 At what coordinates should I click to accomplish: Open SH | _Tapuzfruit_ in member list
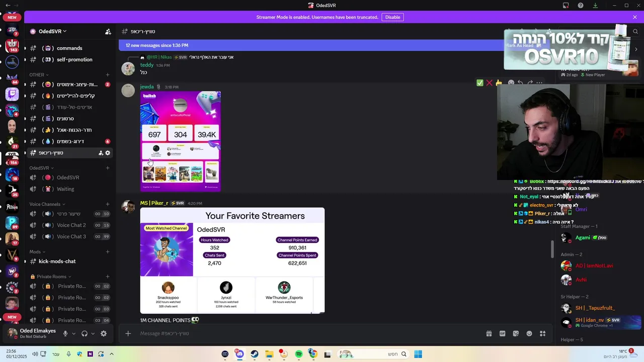tap(595, 308)
